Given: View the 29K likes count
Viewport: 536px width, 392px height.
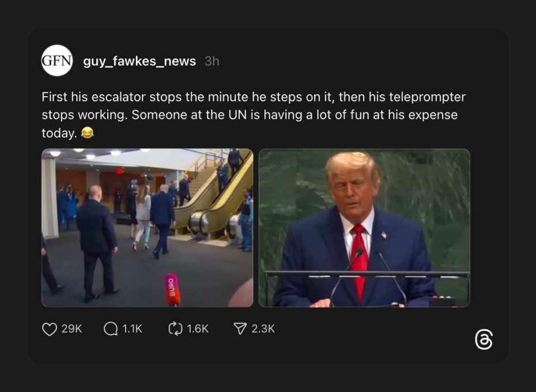Looking at the screenshot, I should [72, 329].
